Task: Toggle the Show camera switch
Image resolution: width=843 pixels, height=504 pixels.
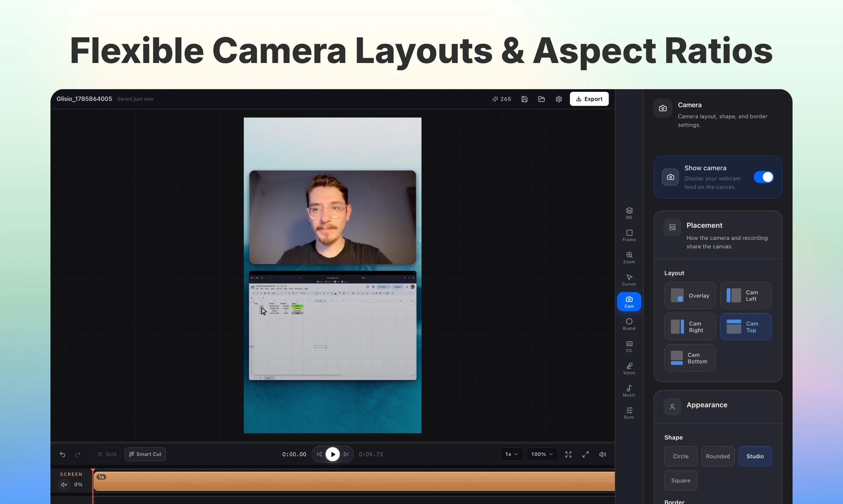Action: pos(763,177)
